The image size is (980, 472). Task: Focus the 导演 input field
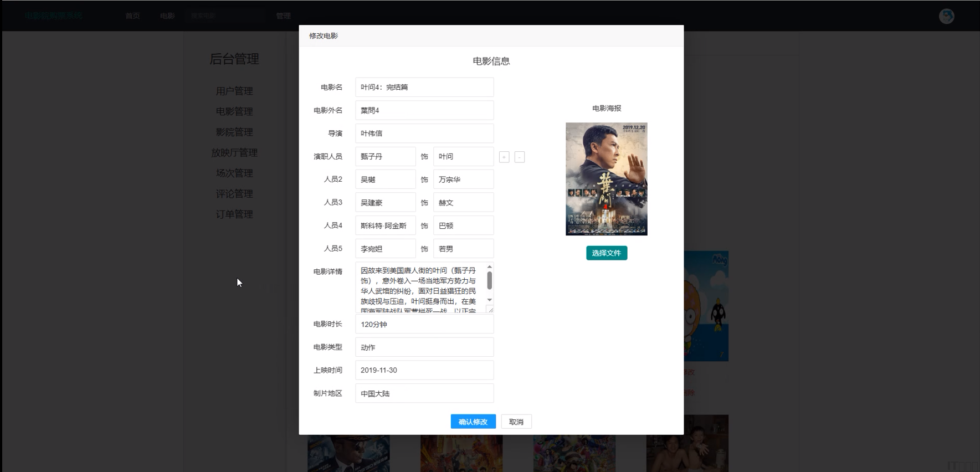click(x=424, y=134)
